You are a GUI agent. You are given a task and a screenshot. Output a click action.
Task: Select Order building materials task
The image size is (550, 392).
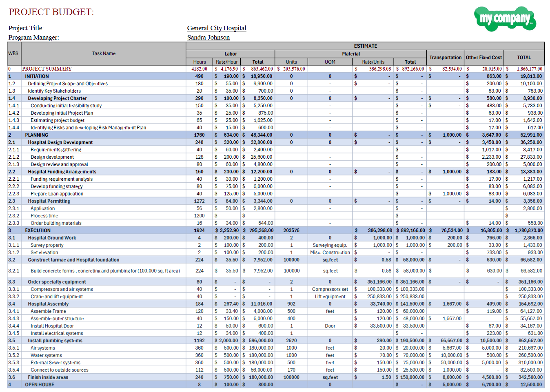pos(56,223)
